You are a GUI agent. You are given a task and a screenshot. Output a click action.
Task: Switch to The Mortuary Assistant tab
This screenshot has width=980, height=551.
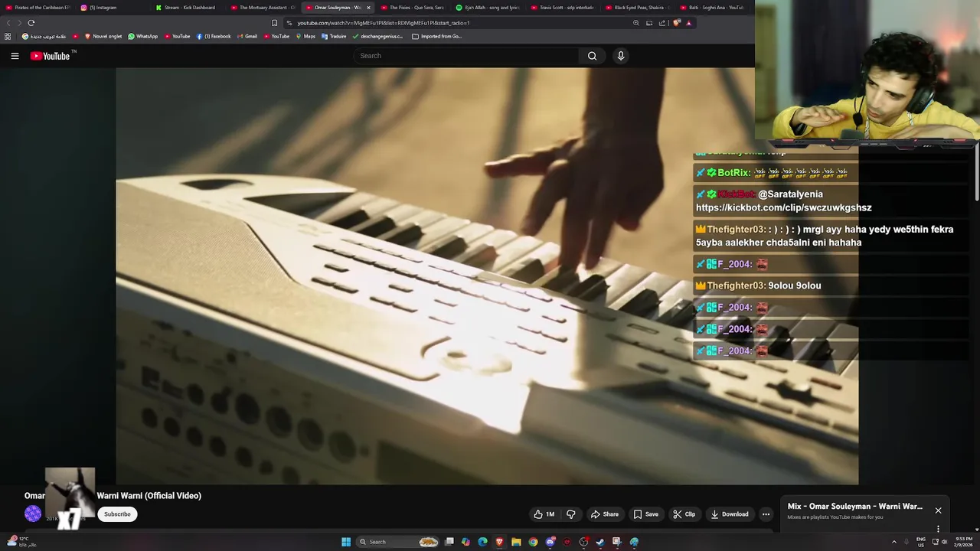[x=264, y=8]
